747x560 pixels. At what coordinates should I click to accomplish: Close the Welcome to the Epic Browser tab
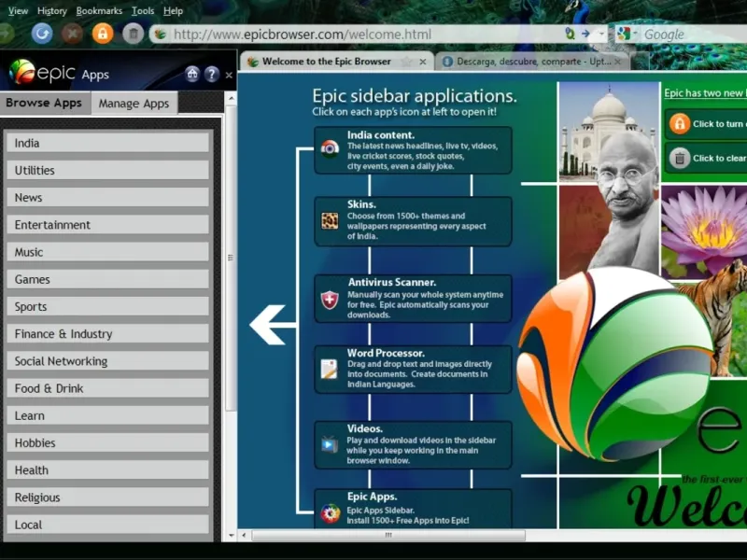(423, 62)
